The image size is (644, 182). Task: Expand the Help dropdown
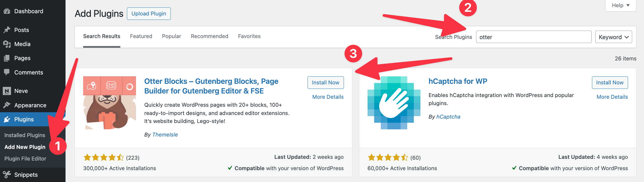point(620,5)
